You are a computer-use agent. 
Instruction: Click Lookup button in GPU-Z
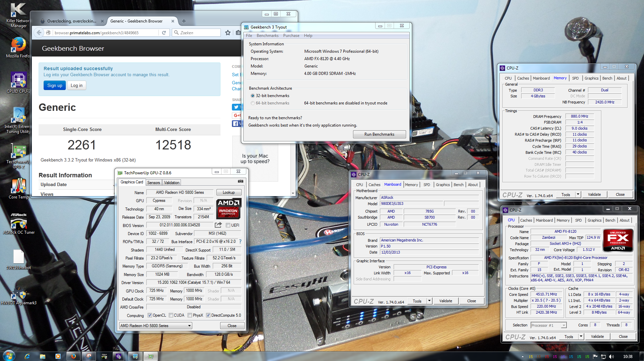pos(229,192)
